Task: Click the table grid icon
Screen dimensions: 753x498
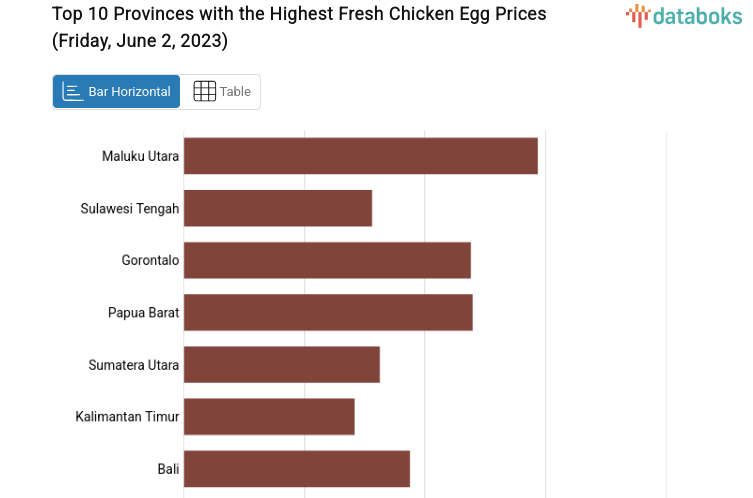Action: click(x=204, y=92)
